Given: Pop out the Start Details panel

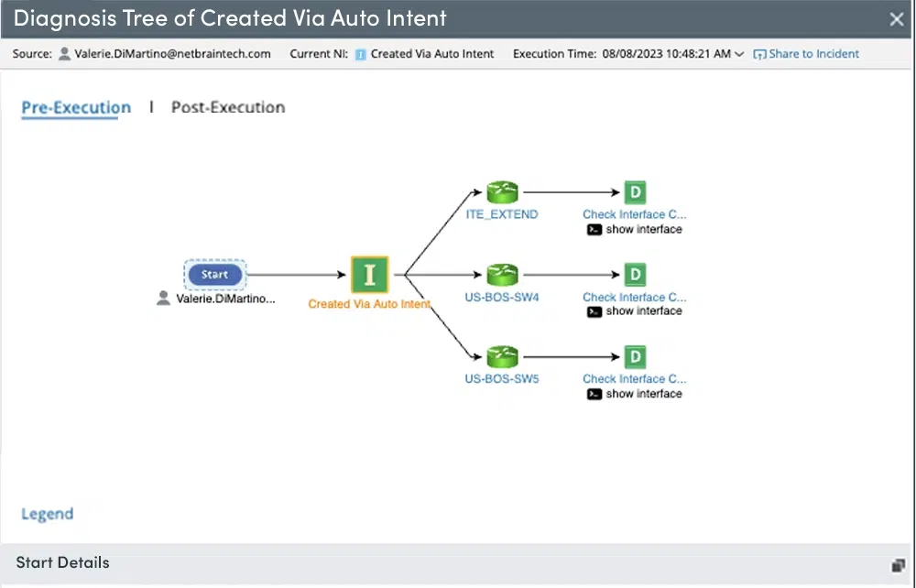Looking at the screenshot, I should pos(898,564).
